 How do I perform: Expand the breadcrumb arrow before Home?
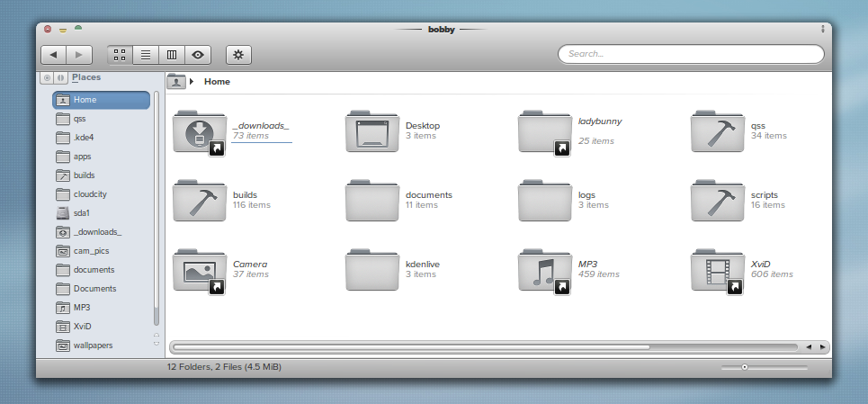click(192, 82)
